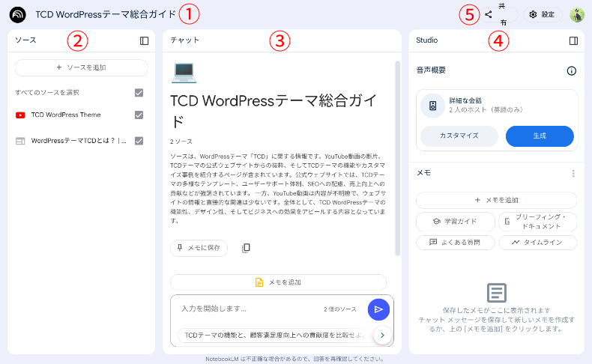
Task: Open the user profile avatar
Action: coord(577,15)
